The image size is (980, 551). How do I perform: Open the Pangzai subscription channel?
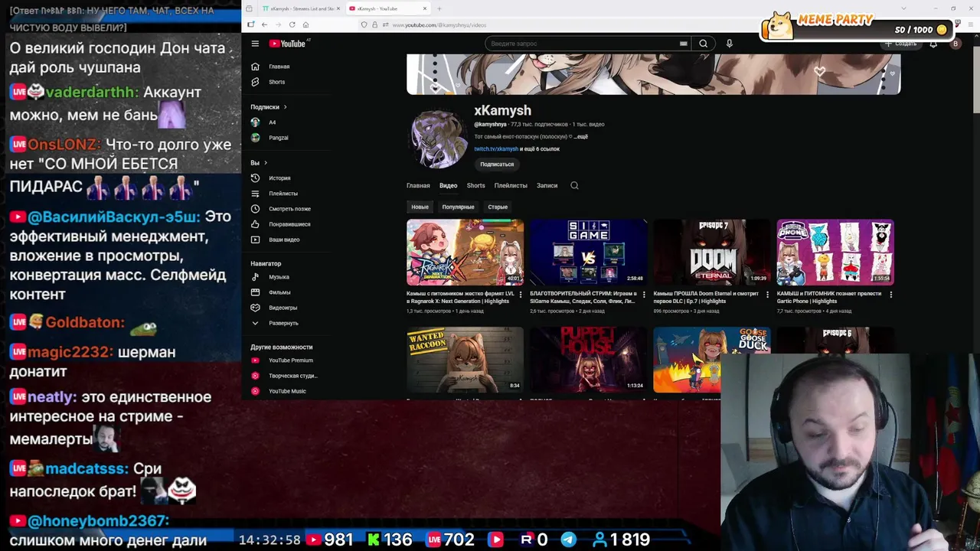tap(278, 138)
